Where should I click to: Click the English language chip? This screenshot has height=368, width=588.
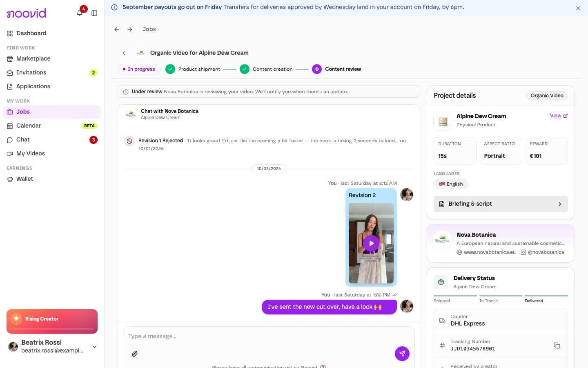(451, 184)
